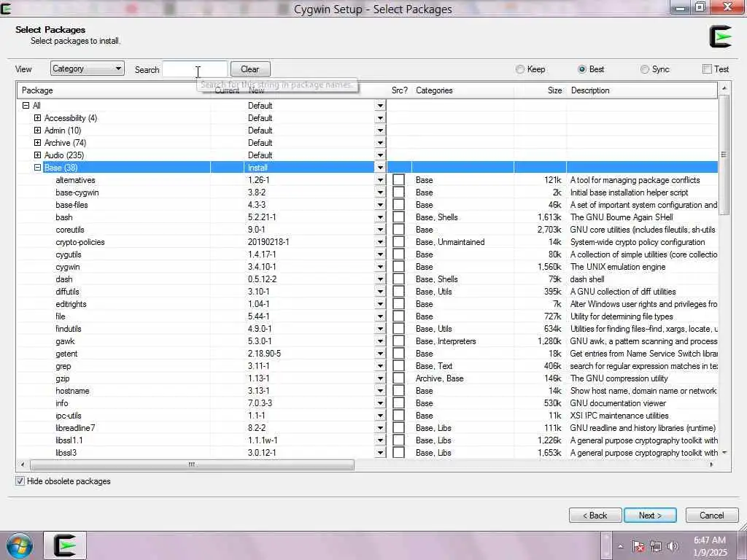Toggle Hide obsolete packages checkbox
The width and height of the screenshot is (747, 560).
click(20, 481)
